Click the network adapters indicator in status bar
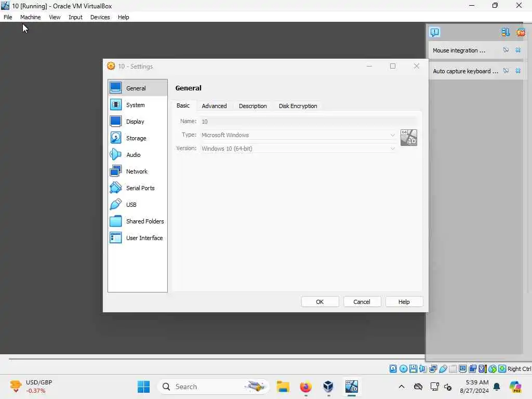The image size is (532, 399). (433, 369)
